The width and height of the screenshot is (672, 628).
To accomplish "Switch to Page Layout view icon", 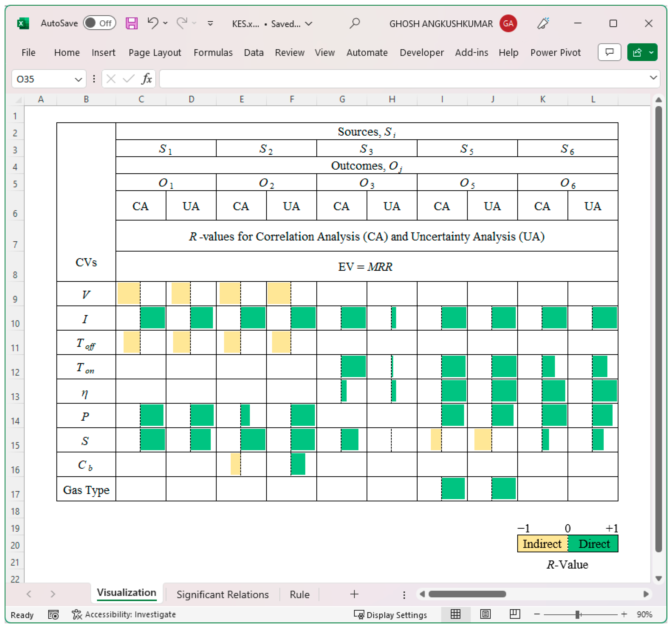I will tap(485, 614).
